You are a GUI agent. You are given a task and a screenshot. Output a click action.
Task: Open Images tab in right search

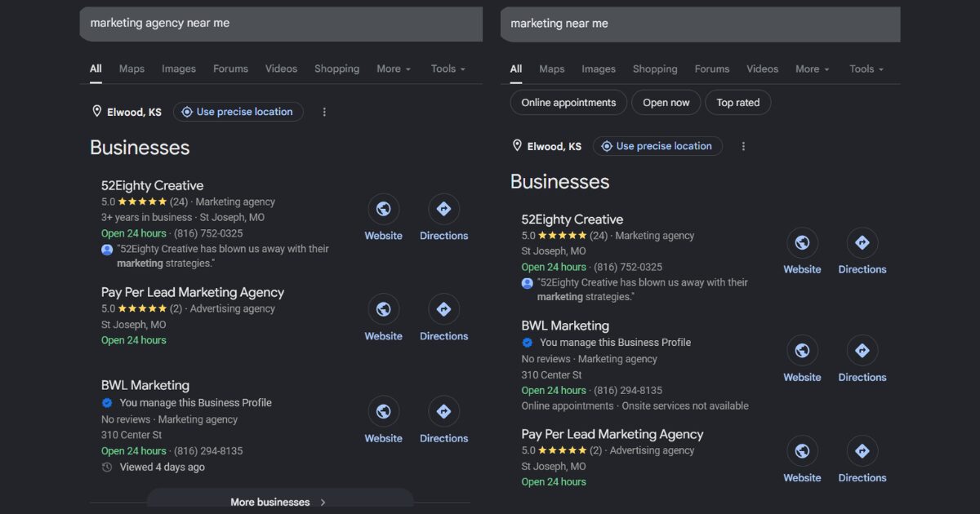tap(599, 69)
